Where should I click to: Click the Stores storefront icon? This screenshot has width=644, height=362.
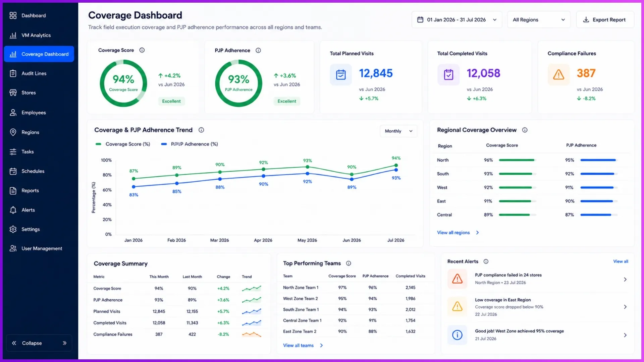[13, 93]
